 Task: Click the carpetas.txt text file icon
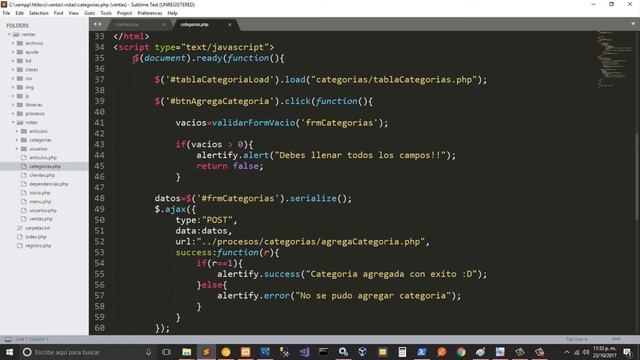click(20, 228)
